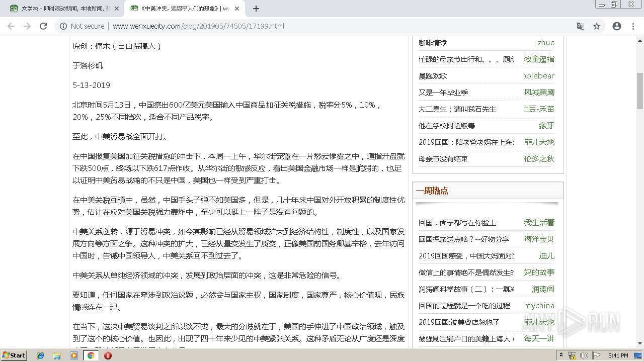Screen dimensions: 644x362
Task: Open author link 风城黑鹰
Action: click(x=539, y=93)
